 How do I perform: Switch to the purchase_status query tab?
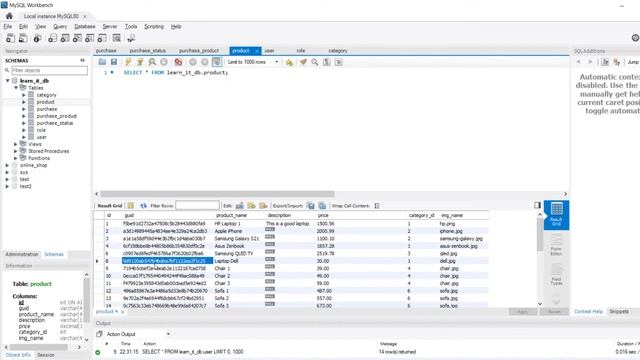[147, 51]
